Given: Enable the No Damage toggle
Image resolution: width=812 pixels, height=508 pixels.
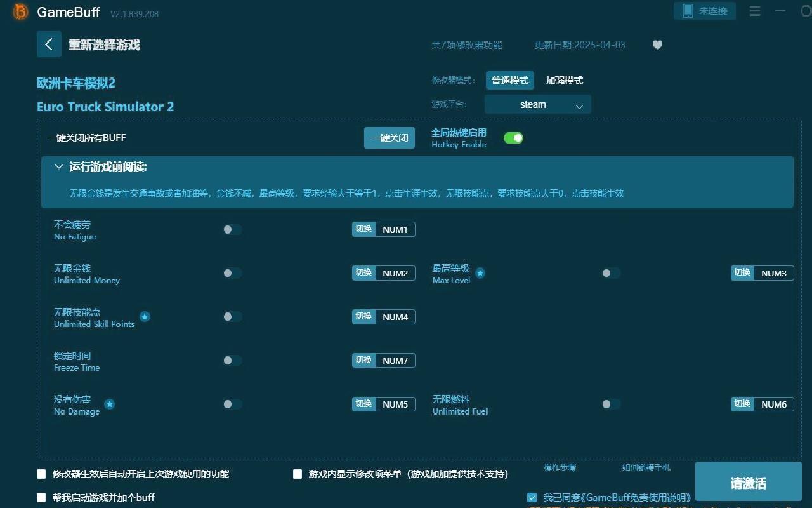Looking at the screenshot, I should click(232, 404).
